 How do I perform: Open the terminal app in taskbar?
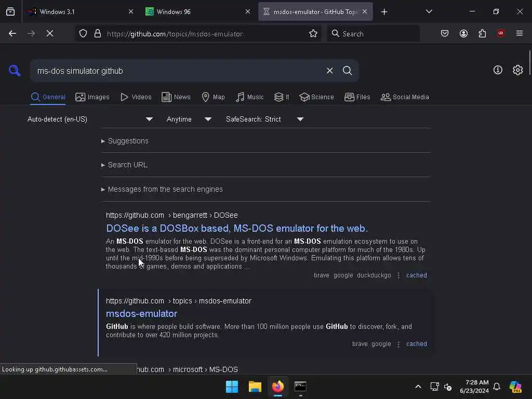point(300,387)
